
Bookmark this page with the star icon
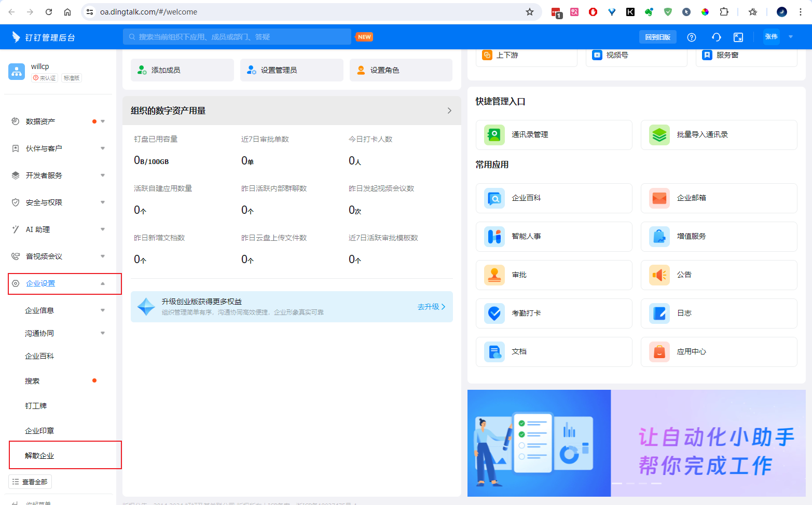pyautogui.click(x=529, y=12)
